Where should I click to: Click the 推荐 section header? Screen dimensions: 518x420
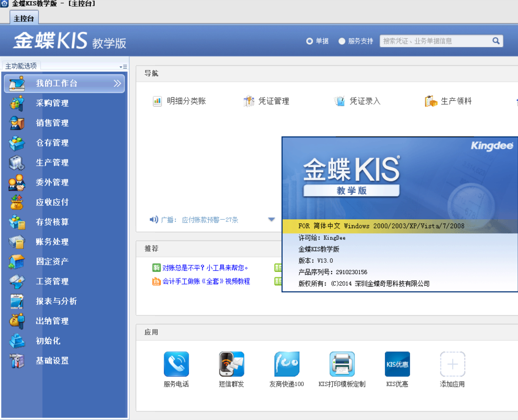[x=151, y=249]
